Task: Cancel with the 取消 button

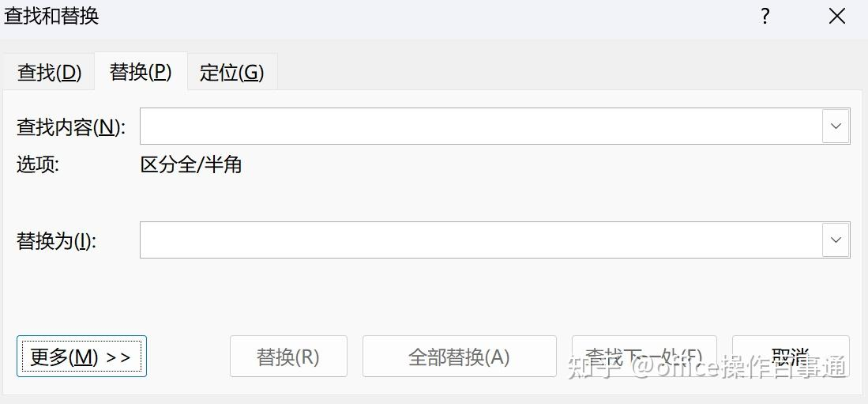Action: click(791, 356)
